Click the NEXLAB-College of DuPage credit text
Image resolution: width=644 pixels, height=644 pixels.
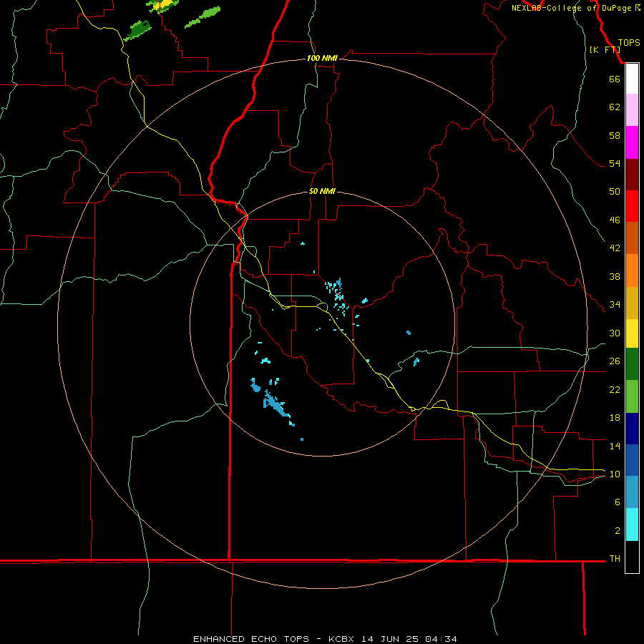571,8
